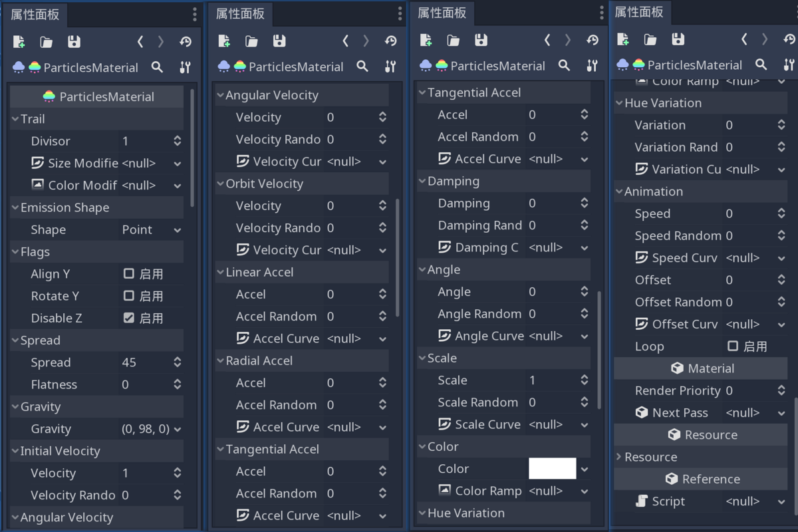The width and height of the screenshot is (798, 532).
Task: Search properties icon in panel showing Gravity section
Action: point(157,67)
